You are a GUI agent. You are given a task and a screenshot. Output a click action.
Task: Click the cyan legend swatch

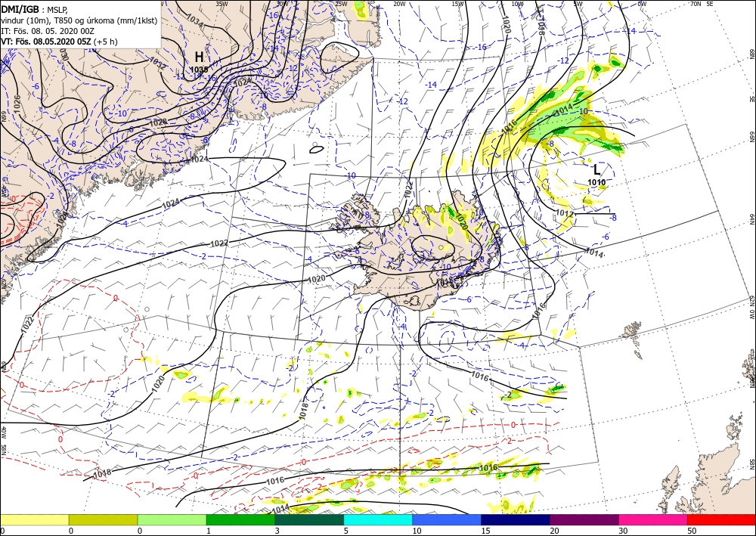tap(378, 519)
